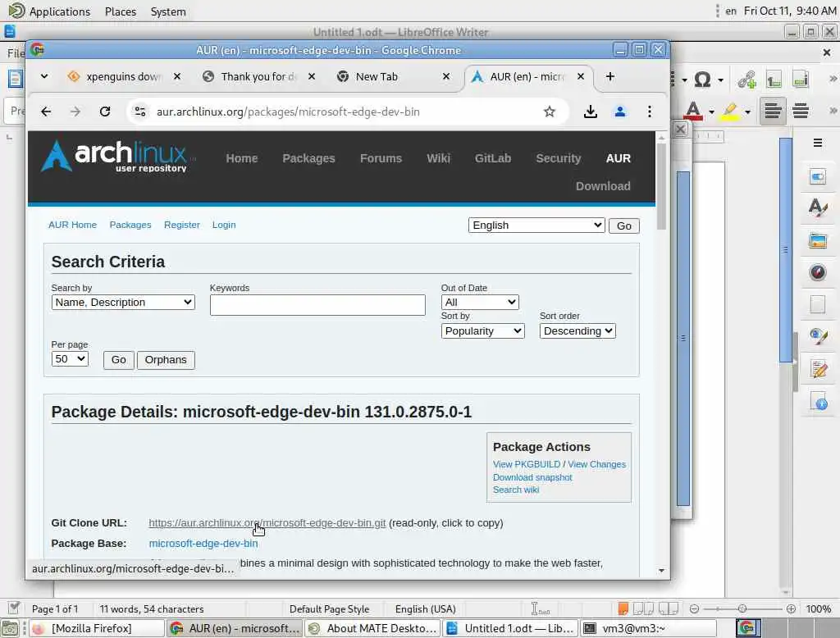This screenshot has width=840, height=638.
Task: Open View Changes link
Action: [596, 464]
